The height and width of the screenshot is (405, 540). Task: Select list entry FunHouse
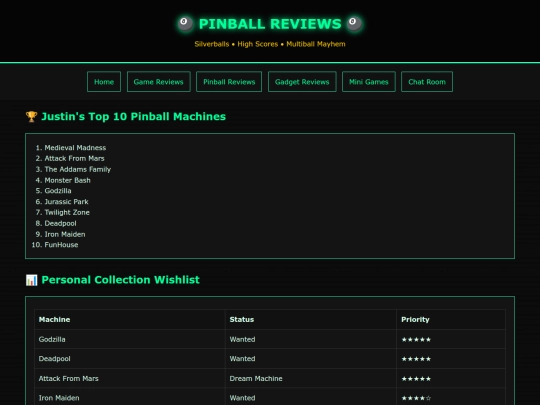[x=61, y=245]
